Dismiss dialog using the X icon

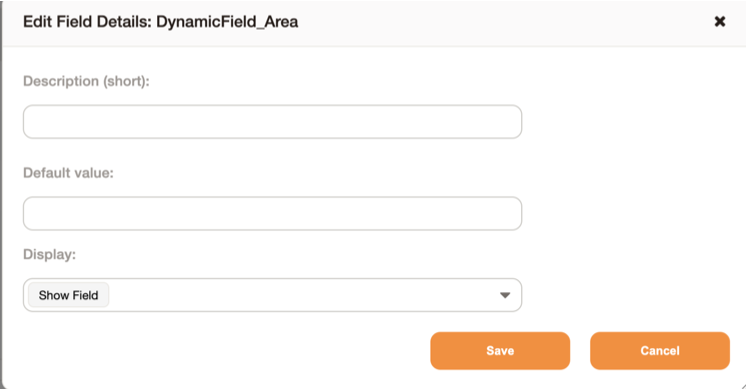click(719, 21)
